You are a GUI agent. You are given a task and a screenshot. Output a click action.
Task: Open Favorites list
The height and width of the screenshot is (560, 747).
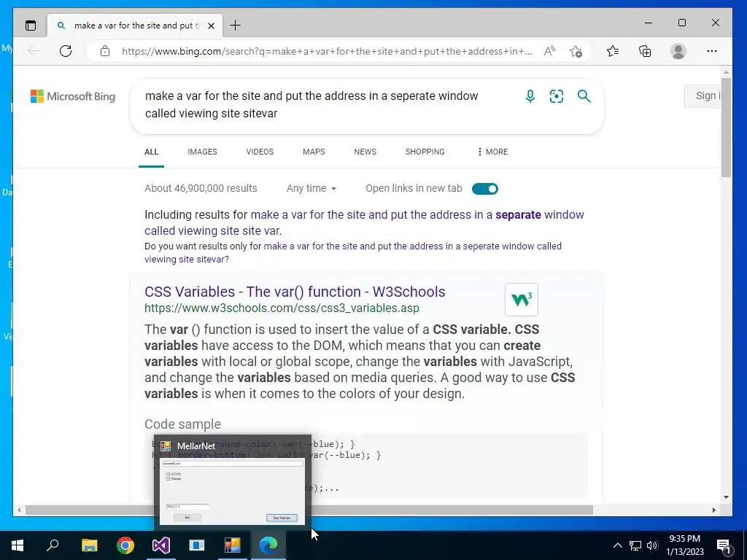(613, 51)
